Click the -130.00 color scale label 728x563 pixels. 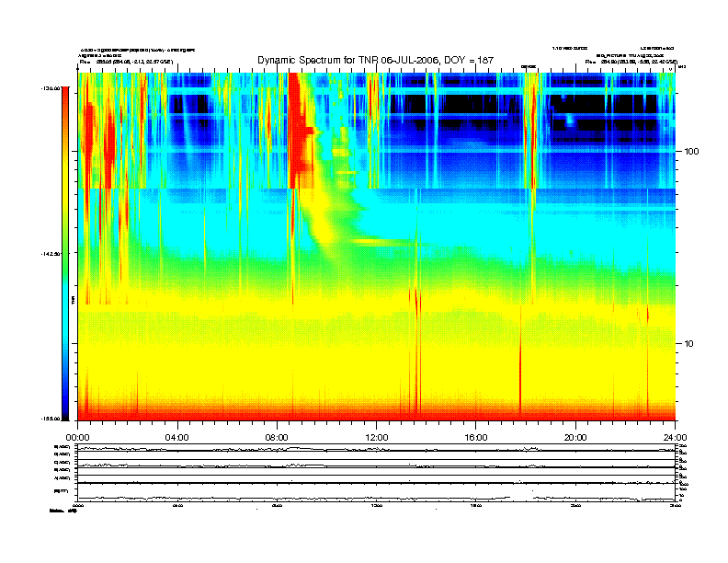51,87
